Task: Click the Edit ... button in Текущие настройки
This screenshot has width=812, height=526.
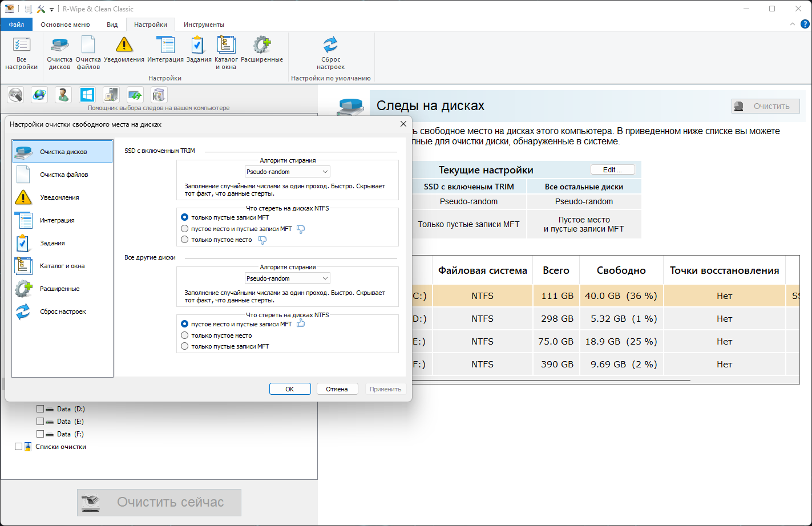Action: (612, 170)
